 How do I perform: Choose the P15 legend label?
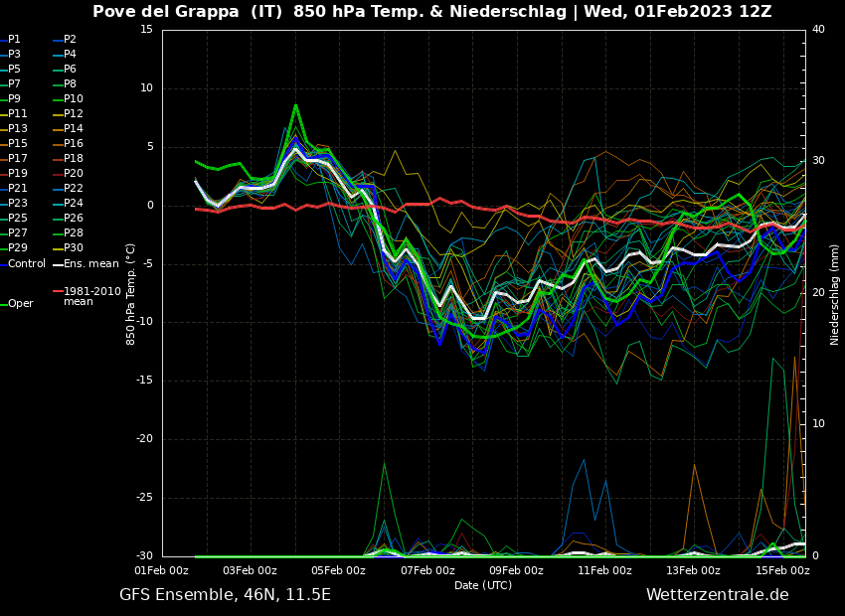pos(17,144)
